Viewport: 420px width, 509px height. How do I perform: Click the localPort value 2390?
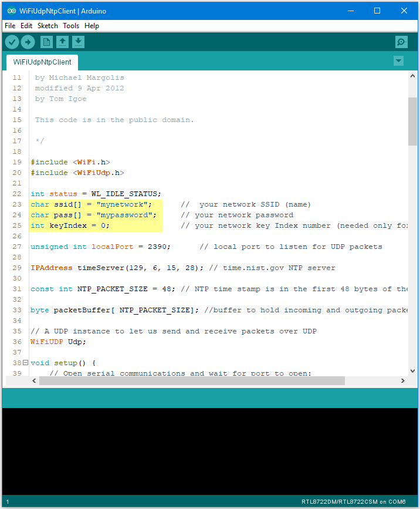[x=157, y=247]
